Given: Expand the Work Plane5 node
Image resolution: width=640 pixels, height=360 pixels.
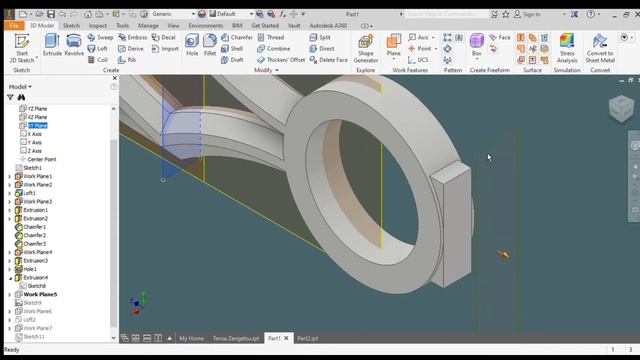Looking at the screenshot, I should (x=10, y=294).
